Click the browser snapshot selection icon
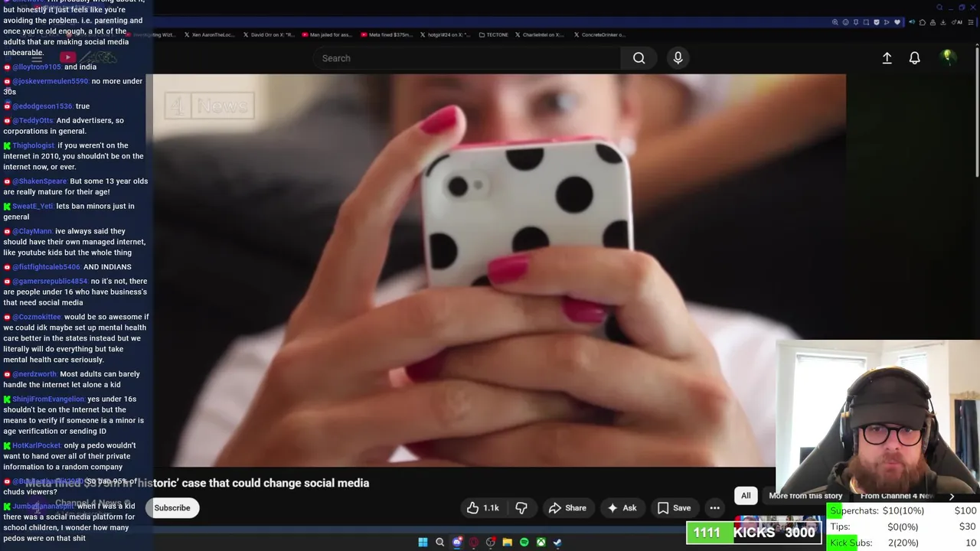Screen dimensions: 980x551 [866, 22]
